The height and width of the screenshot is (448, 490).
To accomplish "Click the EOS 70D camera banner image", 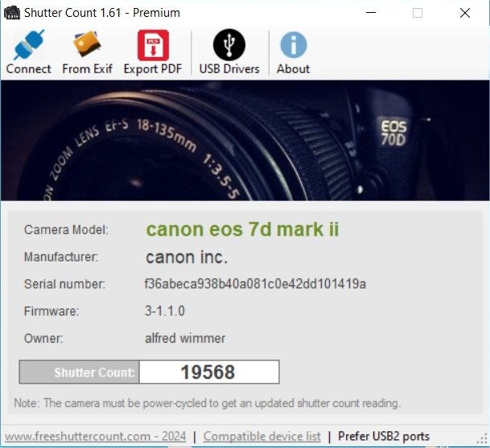I will click(245, 140).
